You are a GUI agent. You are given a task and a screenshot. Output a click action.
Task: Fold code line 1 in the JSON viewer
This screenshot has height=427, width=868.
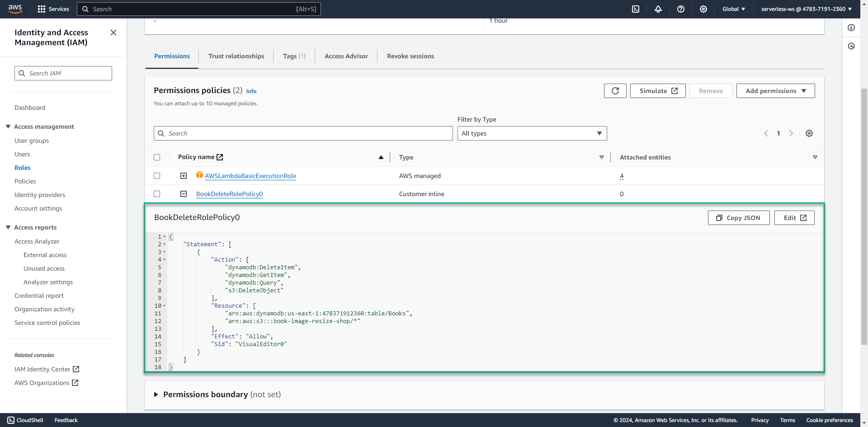[165, 237]
